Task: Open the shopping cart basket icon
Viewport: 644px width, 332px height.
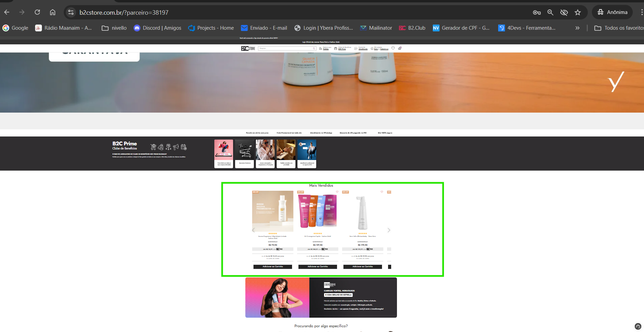Action: [x=400, y=48]
